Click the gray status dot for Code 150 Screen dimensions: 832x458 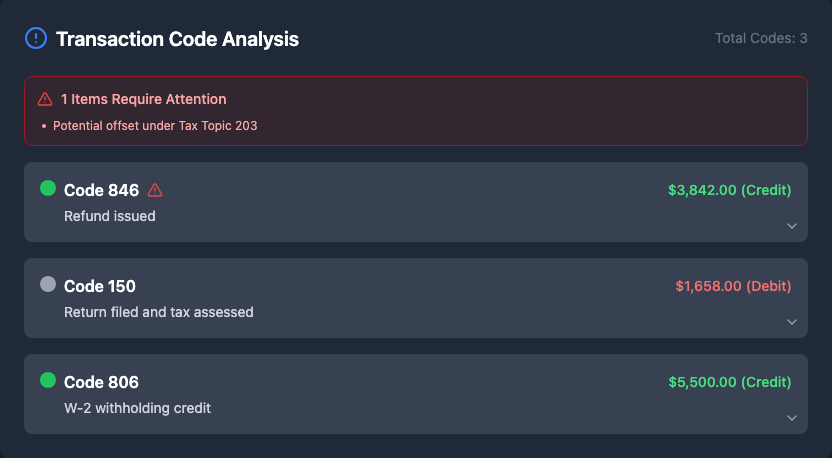pos(48,284)
